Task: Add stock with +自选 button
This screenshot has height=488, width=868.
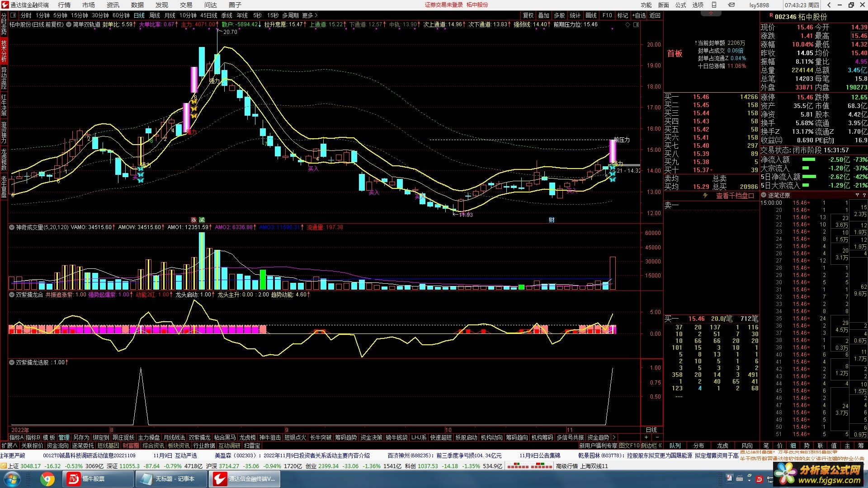Action: (x=639, y=15)
